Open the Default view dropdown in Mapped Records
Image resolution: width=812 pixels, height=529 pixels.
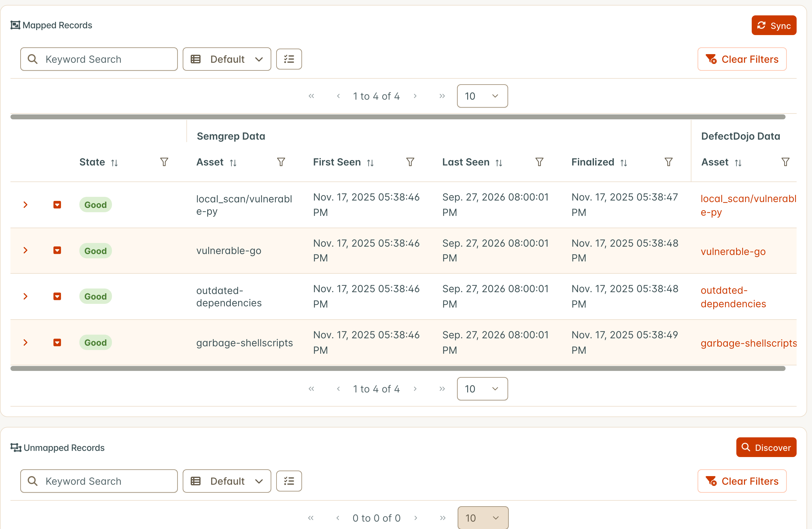tap(227, 59)
